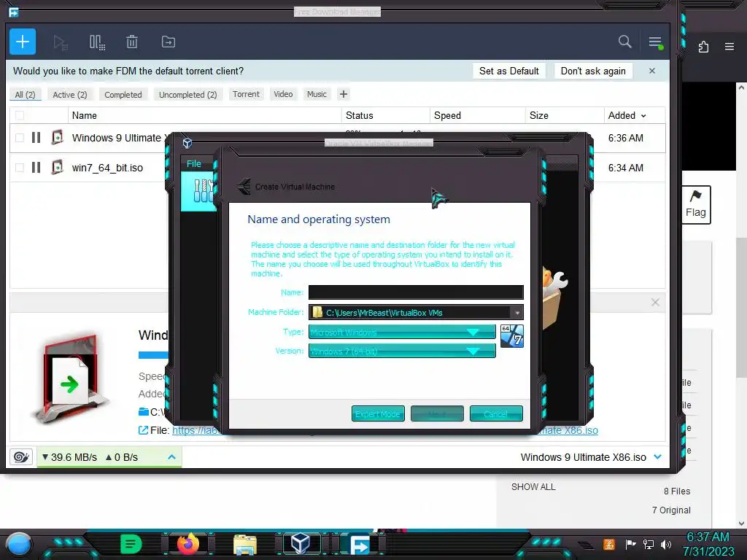Screen dimensions: 747x560
Task: Select Music filter tab
Action: pyautogui.click(x=317, y=94)
